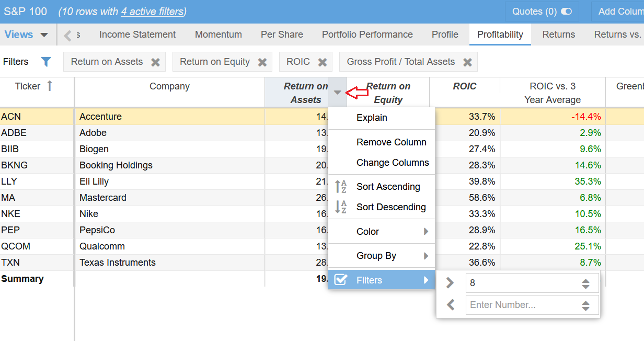Click the less-than Enter Number field
The height and width of the screenshot is (341, 644).
532,305
